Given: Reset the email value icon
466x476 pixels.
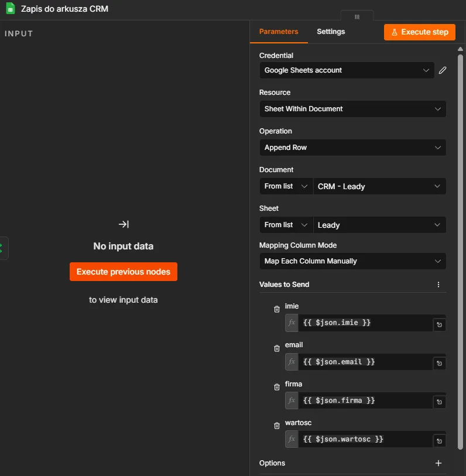Looking at the screenshot, I should coord(439,363).
